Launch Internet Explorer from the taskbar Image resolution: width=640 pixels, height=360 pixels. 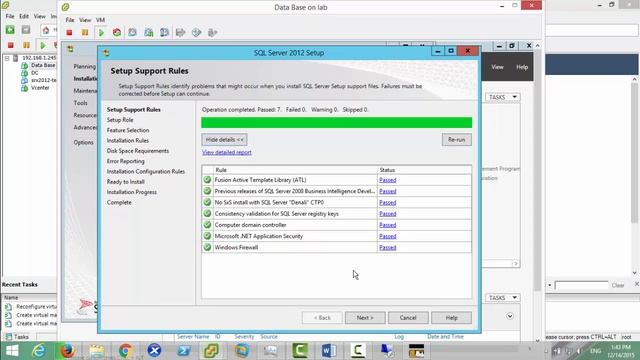click(39, 351)
